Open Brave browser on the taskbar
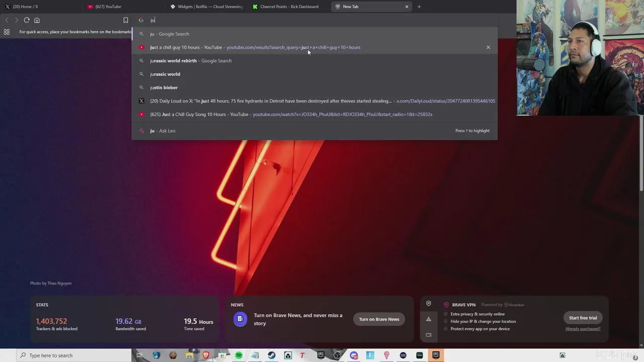The width and height of the screenshot is (644, 362). click(206, 355)
